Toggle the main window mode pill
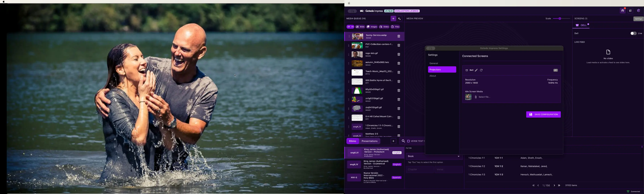 (x=352, y=11)
